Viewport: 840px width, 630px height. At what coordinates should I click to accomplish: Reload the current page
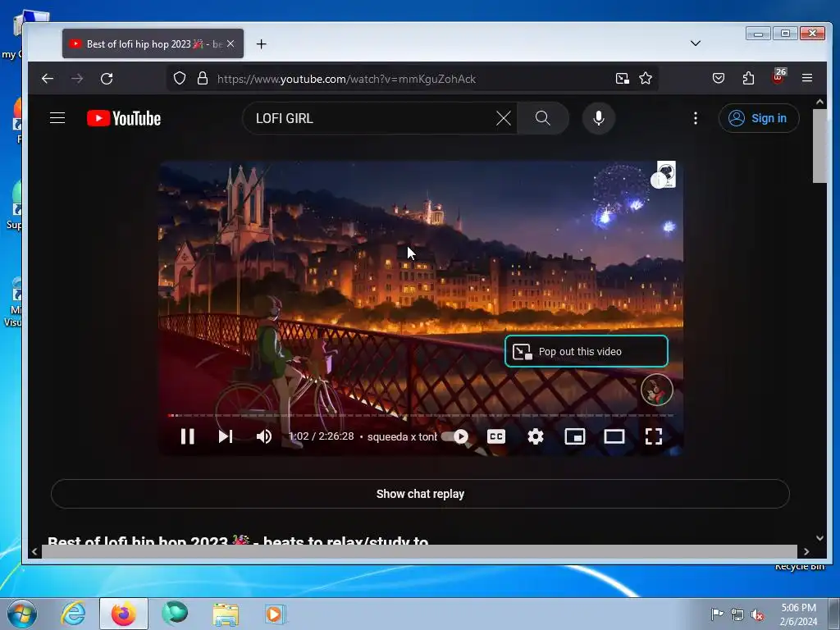tap(107, 79)
